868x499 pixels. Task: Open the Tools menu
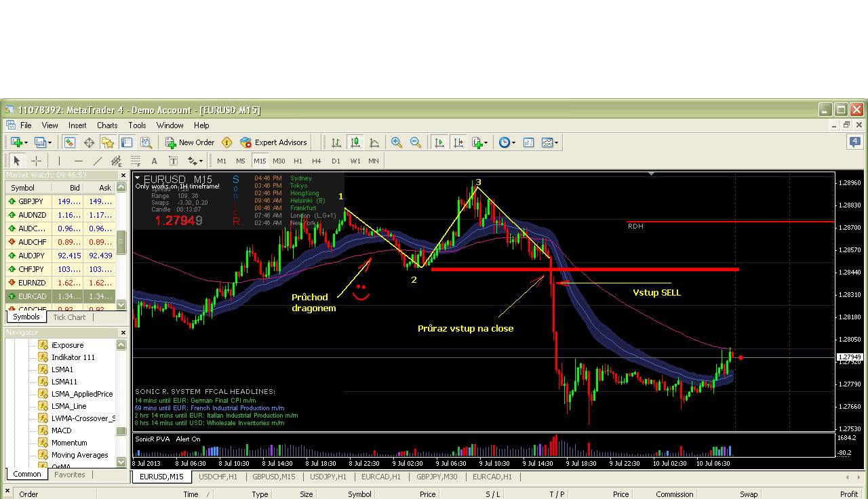coord(137,125)
